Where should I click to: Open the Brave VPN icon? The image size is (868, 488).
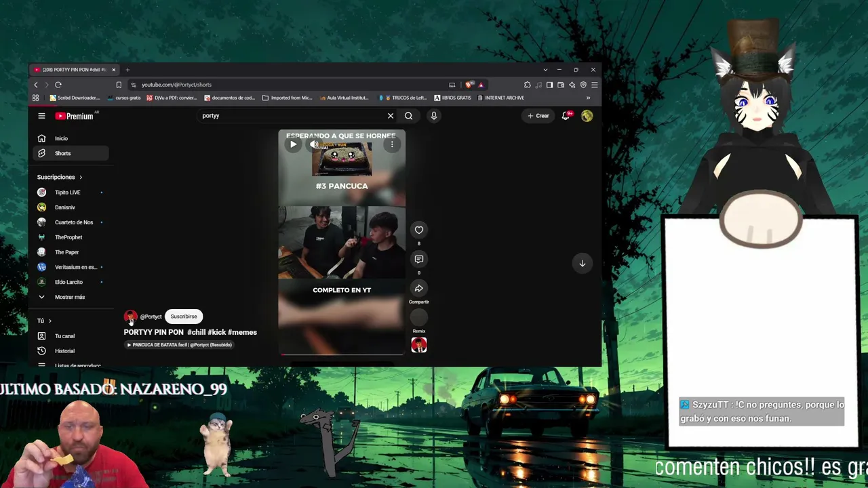tap(583, 85)
